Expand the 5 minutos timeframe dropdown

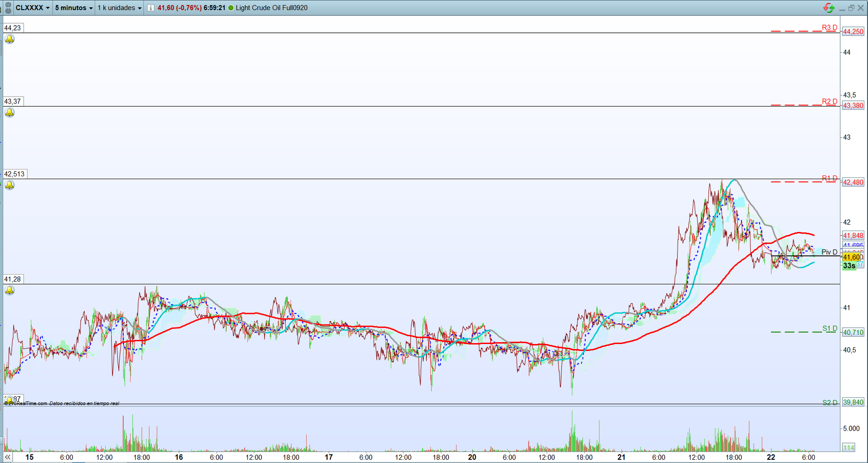pos(74,8)
